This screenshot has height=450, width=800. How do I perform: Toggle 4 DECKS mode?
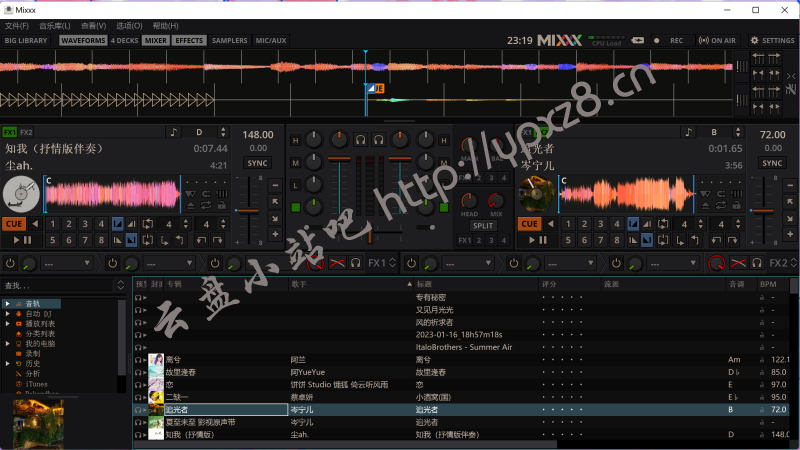(x=124, y=40)
